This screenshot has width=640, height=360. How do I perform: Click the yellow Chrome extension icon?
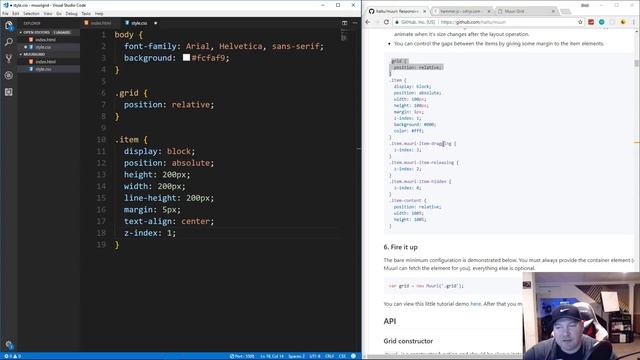pyautogui.click(x=623, y=22)
